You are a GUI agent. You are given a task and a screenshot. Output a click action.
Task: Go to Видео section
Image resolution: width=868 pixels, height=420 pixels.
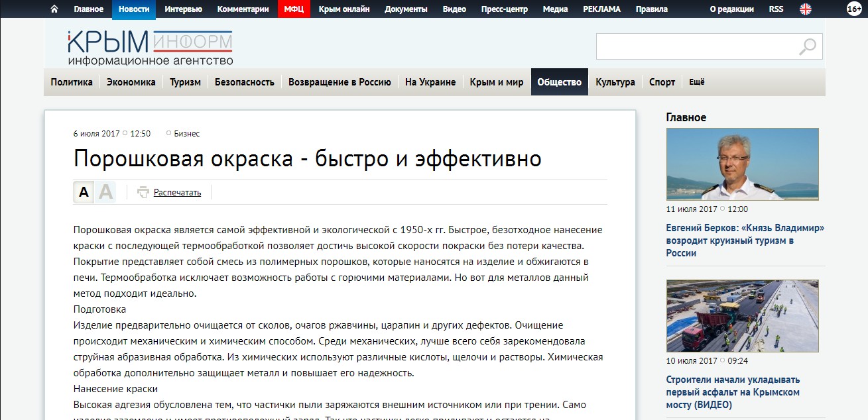(x=454, y=9)
